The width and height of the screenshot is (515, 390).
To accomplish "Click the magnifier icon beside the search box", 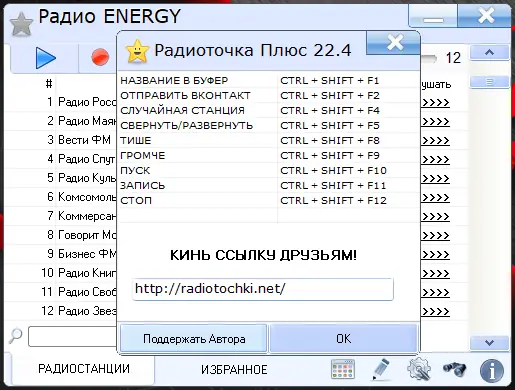I will (x=15, y=336).
